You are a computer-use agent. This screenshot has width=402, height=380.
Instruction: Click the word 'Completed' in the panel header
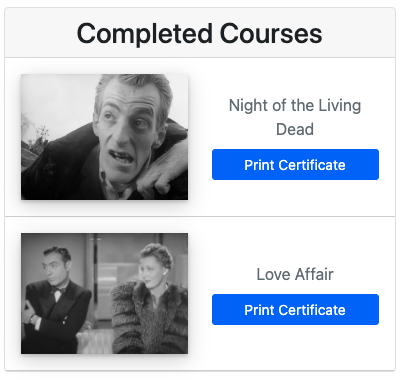tap(145, 34)
